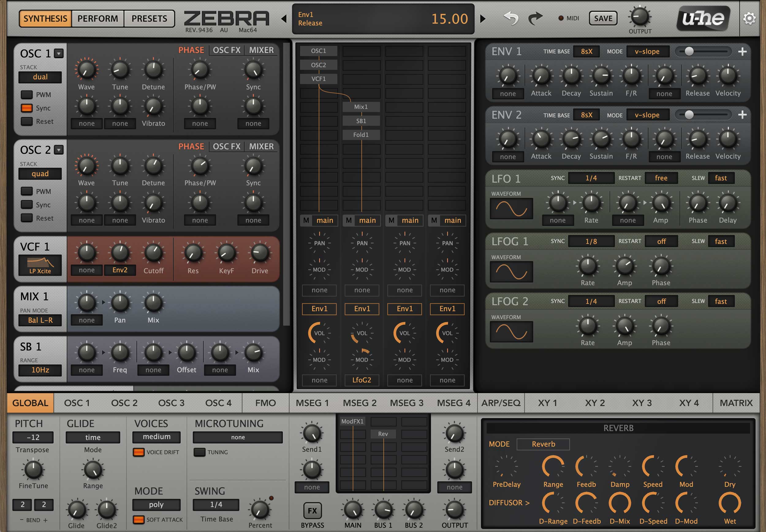Viewport: 766px width, 532px height.
Task: Open settings via the gear icon
Action: point(749,18)
